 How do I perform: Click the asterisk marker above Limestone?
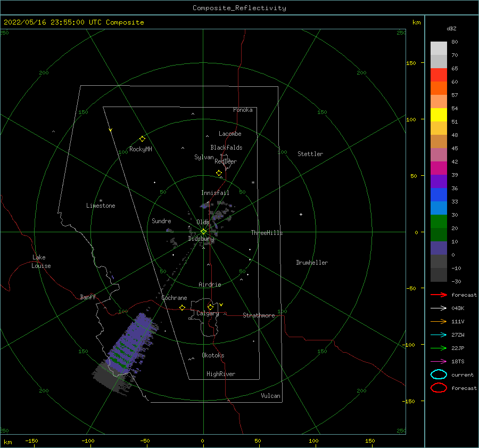101,201
